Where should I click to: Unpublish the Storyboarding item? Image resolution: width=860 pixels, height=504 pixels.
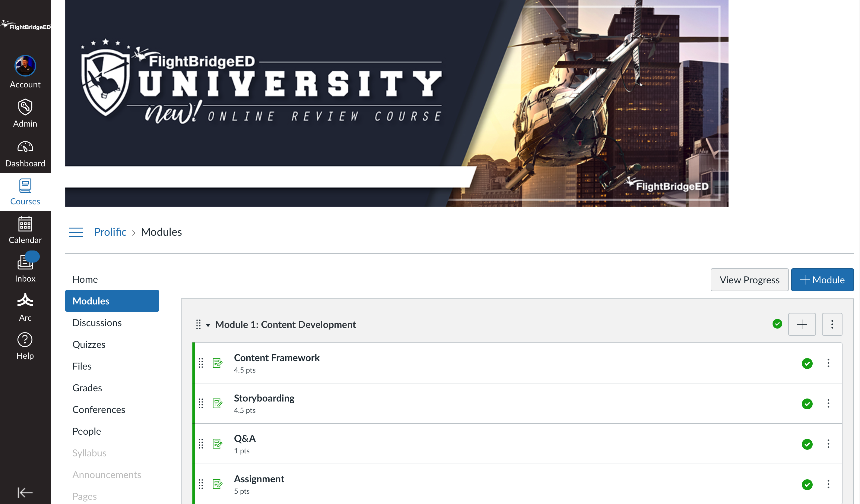click(x=807, y=404)
